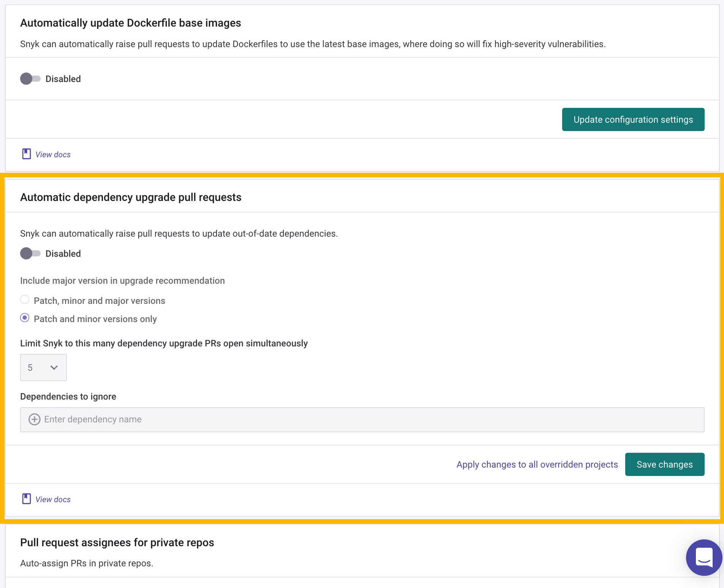The image size is (724, 588).
Task: Select Patch, minor and major versions option
Action: [25, 300]
